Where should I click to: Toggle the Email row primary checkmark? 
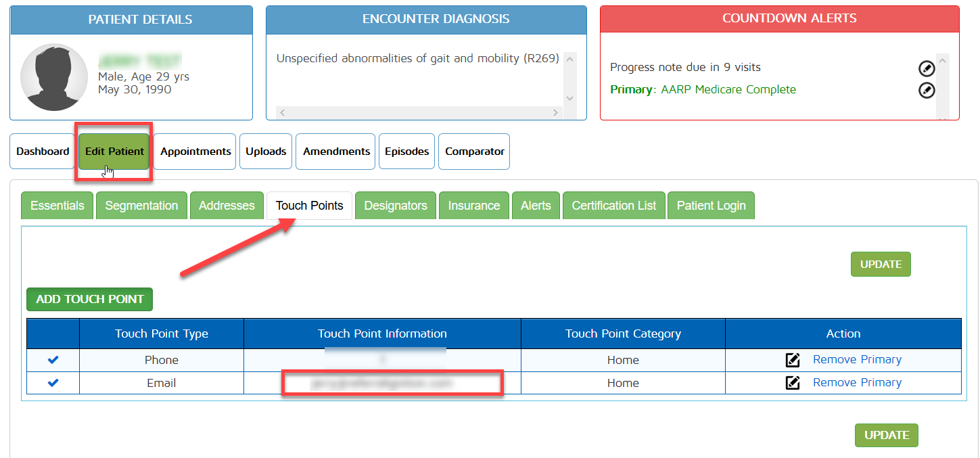pyautogui.click(x=53, y=383)
